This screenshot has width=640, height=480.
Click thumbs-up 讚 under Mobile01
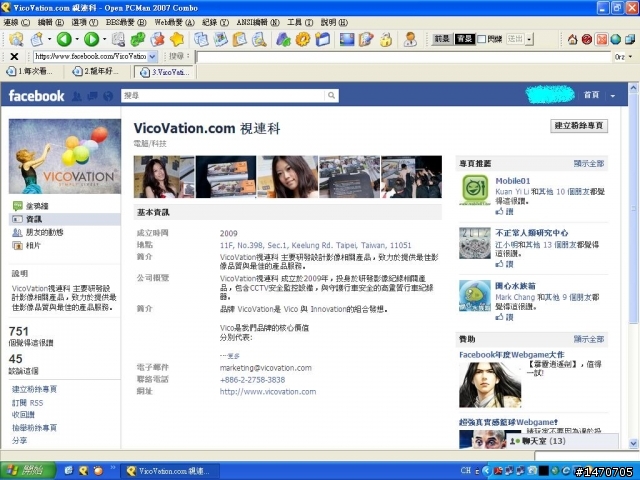[x=504, y=211]
